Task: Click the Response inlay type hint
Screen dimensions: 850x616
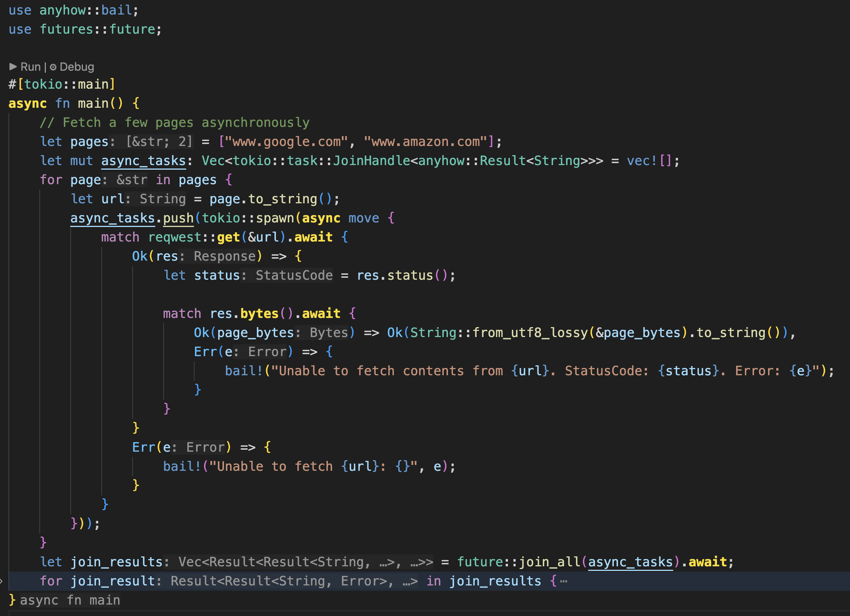Action: point(224,256)
